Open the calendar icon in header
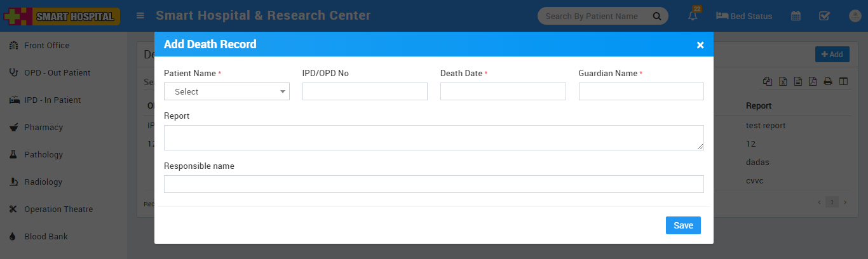 [796, 16]
